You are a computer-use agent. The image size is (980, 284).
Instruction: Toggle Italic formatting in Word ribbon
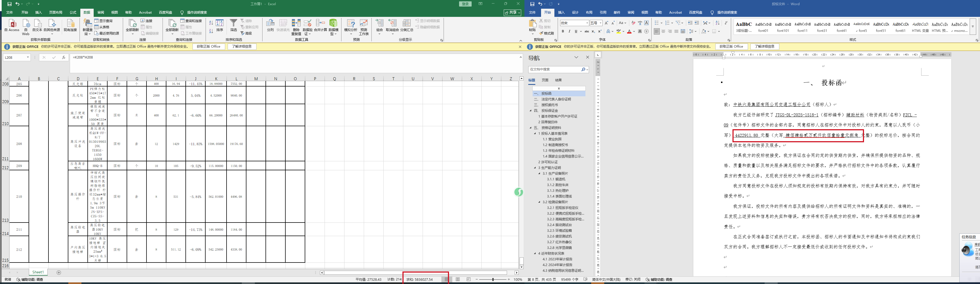point(569,32)
